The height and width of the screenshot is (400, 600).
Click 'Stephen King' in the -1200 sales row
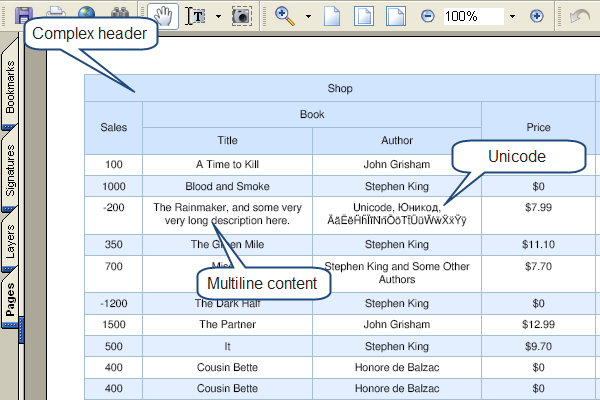coord(397,304)
